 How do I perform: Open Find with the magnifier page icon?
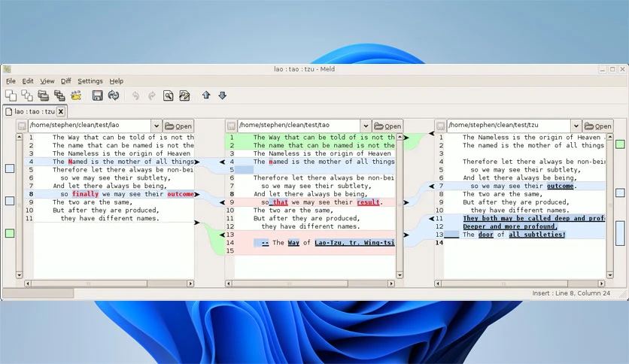(168, 96)
